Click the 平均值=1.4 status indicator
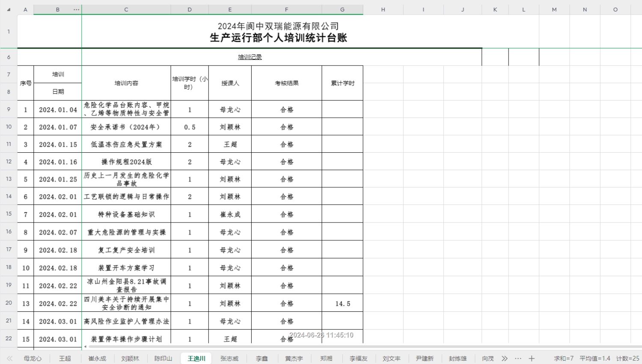642x364 pixels. (594, 358)
